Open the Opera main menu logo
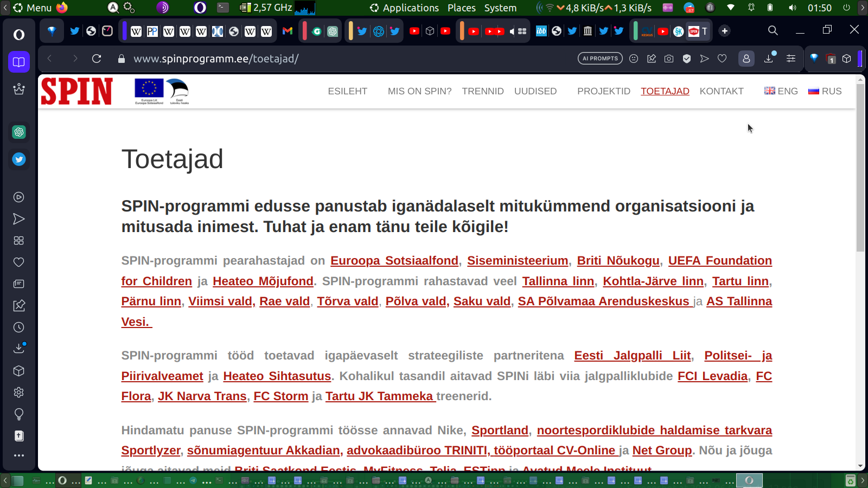Image resolution: width=868 pixels, height=488 pixels. coord(19,35)
